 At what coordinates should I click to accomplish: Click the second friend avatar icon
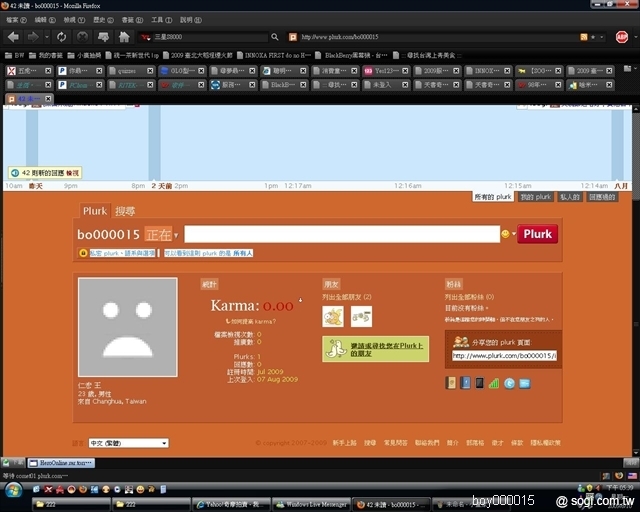pyautogui.click(x=361, y=316)
